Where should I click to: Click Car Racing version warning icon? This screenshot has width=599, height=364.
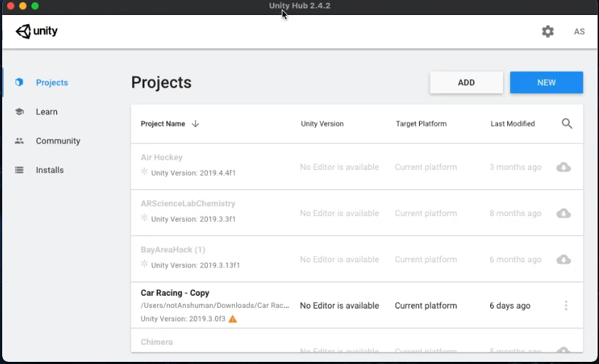pos(233,319)
